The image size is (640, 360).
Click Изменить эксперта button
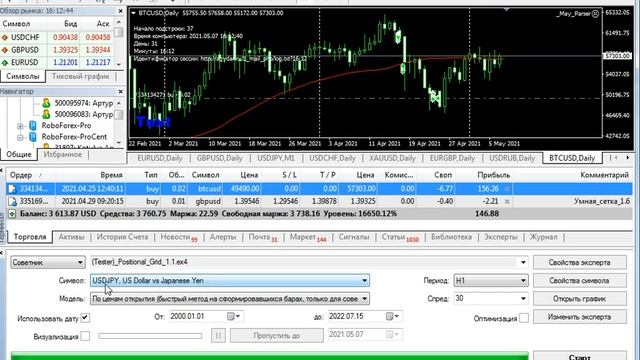580,317
